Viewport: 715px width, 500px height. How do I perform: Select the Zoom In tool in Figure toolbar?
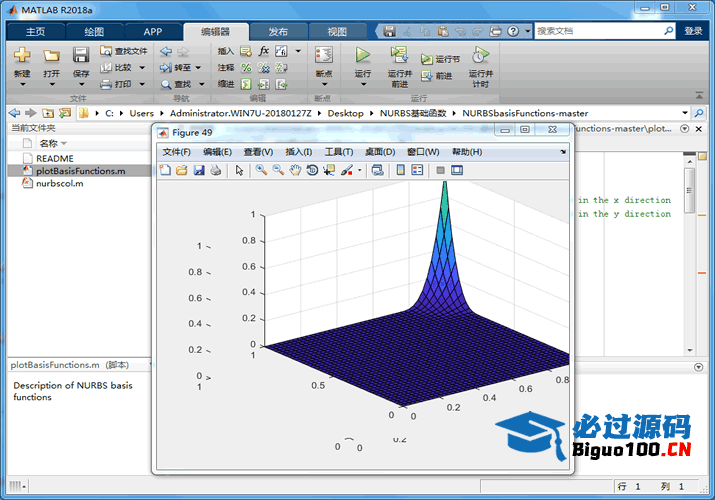coord(261,170)
